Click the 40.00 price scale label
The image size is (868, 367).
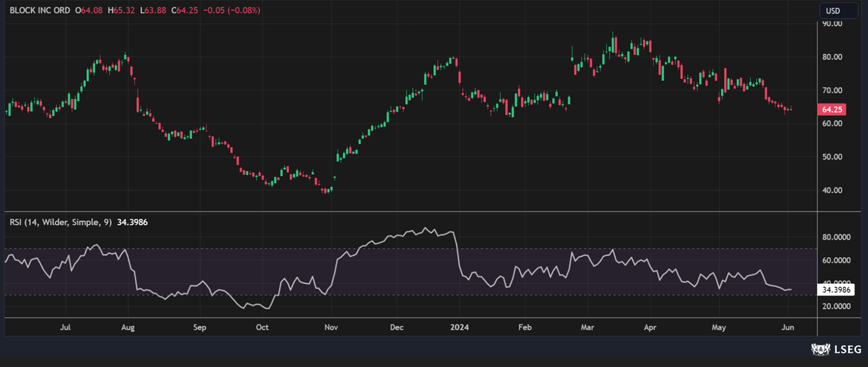click(x=833, y=190)
